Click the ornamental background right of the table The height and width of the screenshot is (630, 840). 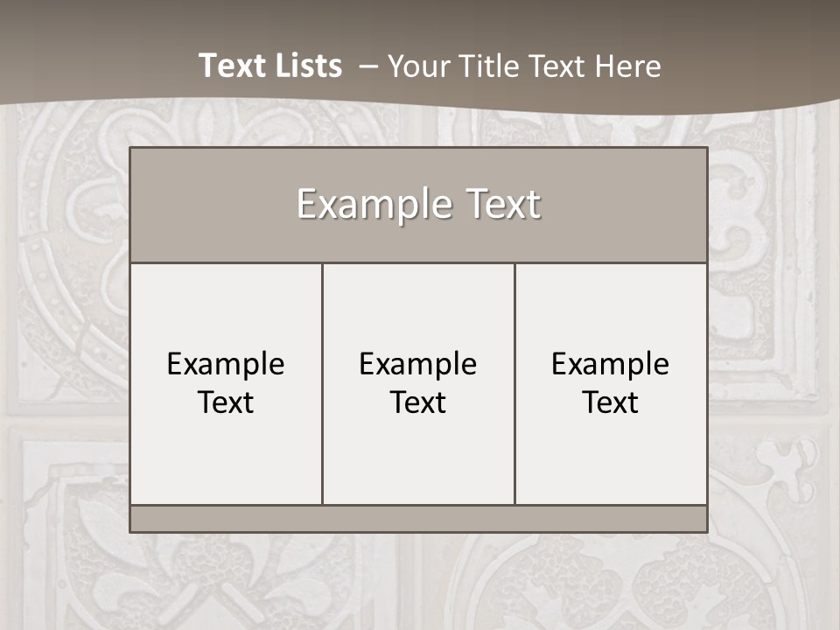773,350
